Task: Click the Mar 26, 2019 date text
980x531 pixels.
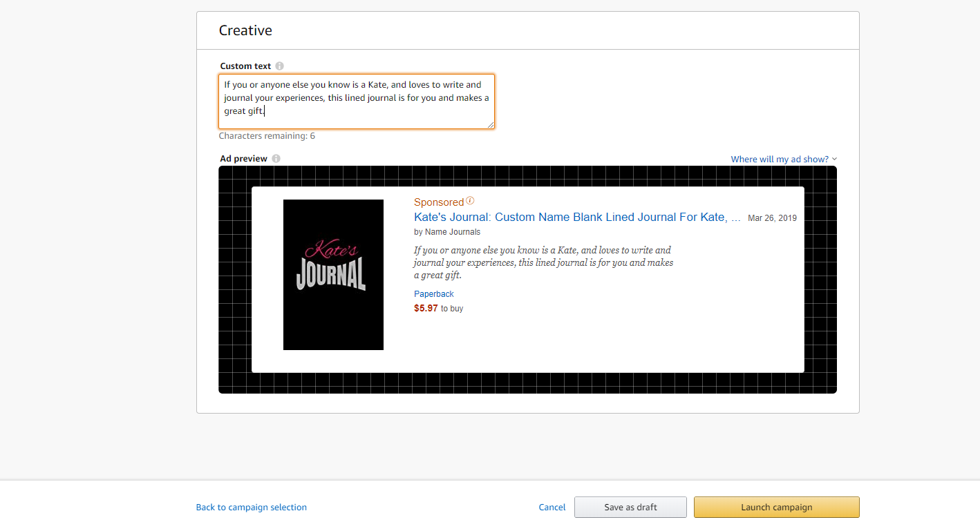Action: point(772,218)
